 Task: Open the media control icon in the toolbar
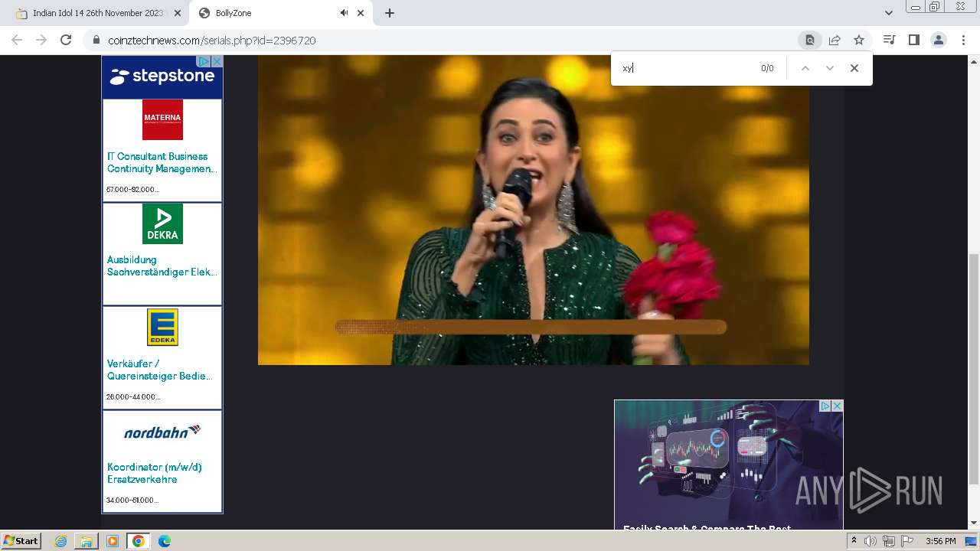[x=889, y=40]
